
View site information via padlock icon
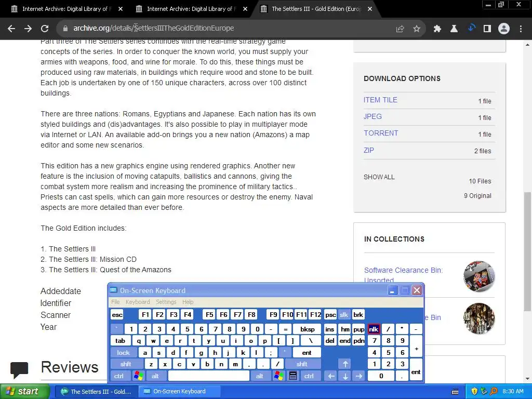tap(65, 29)
